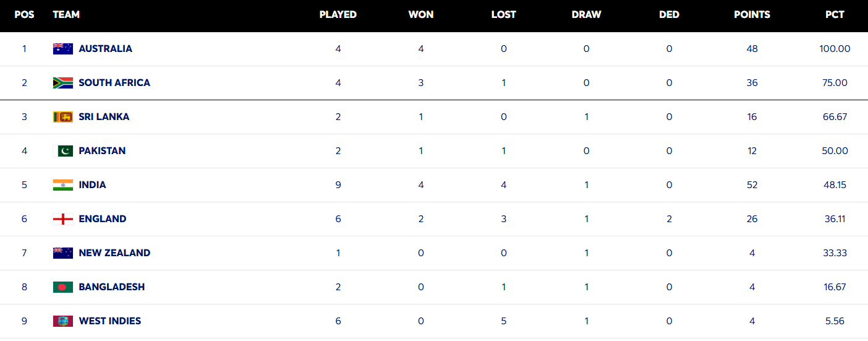Viewport: 868px width, 341px height.
Task: Click the PLAYED column header
Action: [x=338, y=15]
